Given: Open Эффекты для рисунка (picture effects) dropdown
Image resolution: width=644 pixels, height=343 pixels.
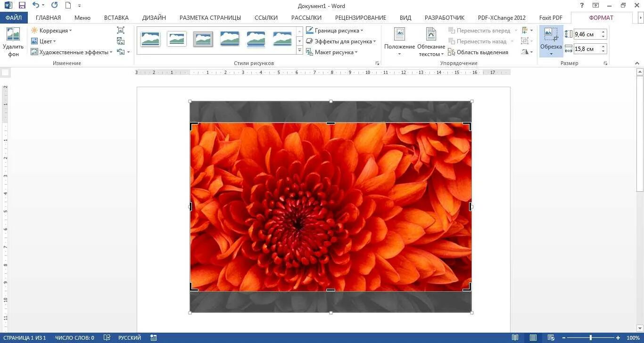Looking at the screenshot, I should point(340,41).
